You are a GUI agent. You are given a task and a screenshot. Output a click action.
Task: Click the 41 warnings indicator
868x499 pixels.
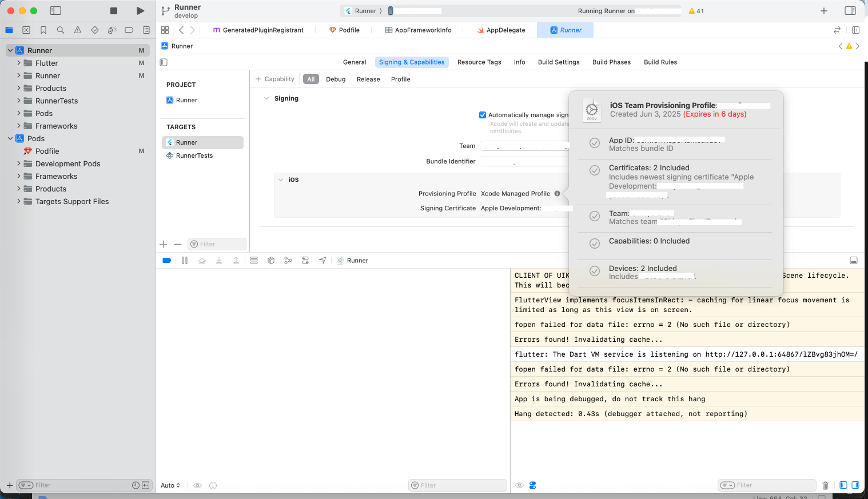coord(696,11)
